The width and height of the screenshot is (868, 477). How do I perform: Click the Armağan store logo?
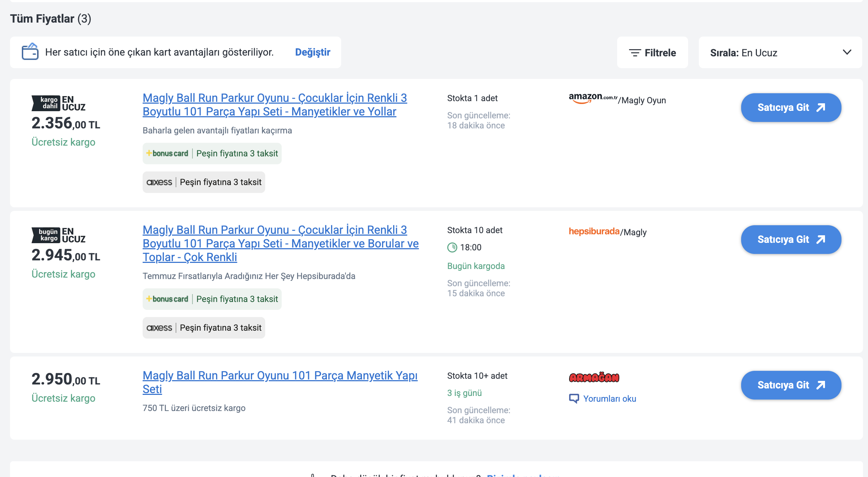594,377
